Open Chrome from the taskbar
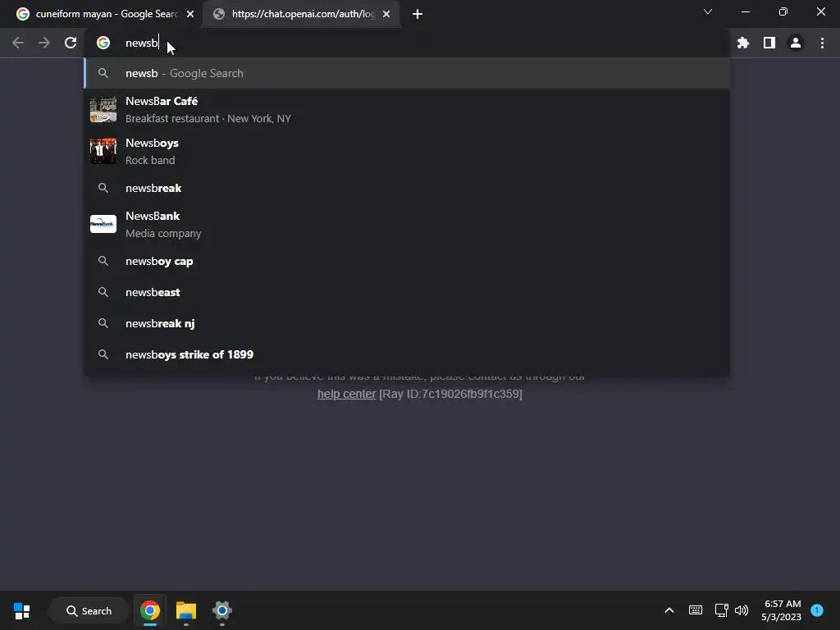 pyautogui.click(x=150, y=610)
